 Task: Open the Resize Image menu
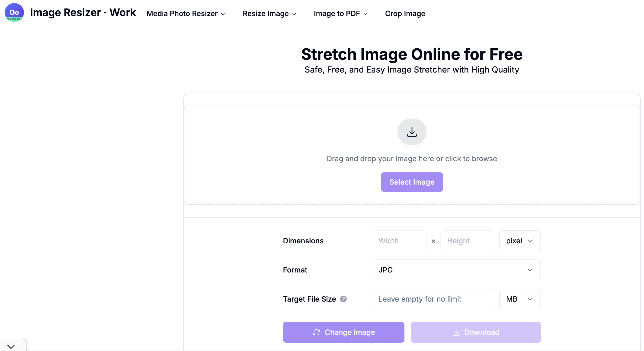(x=269, y=14)
